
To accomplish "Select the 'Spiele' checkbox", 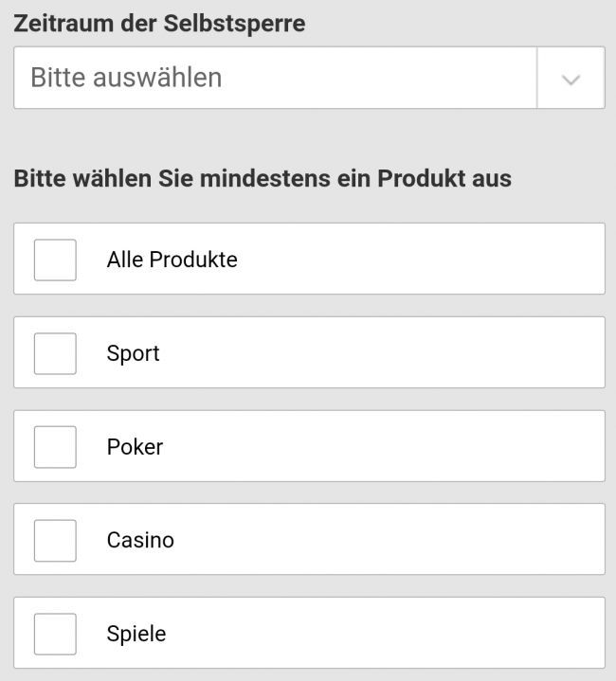I will coord(55,634).
